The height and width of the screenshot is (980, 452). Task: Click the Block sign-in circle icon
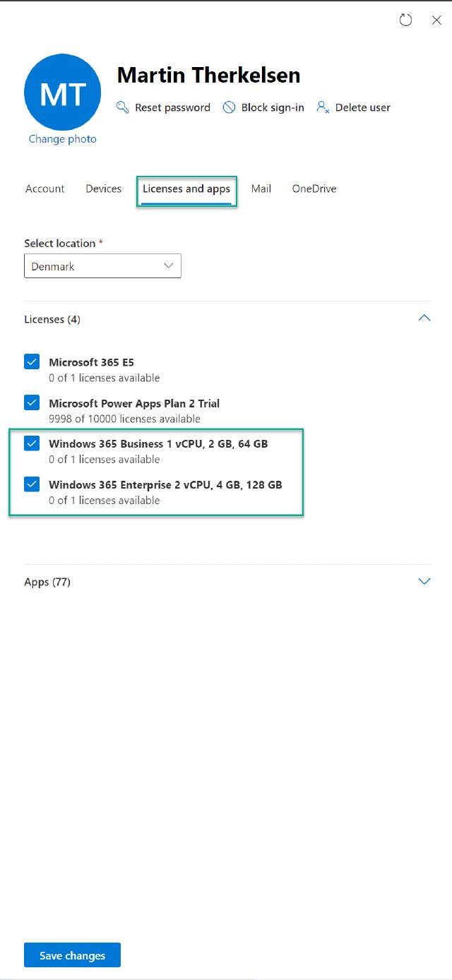(229, 107)
